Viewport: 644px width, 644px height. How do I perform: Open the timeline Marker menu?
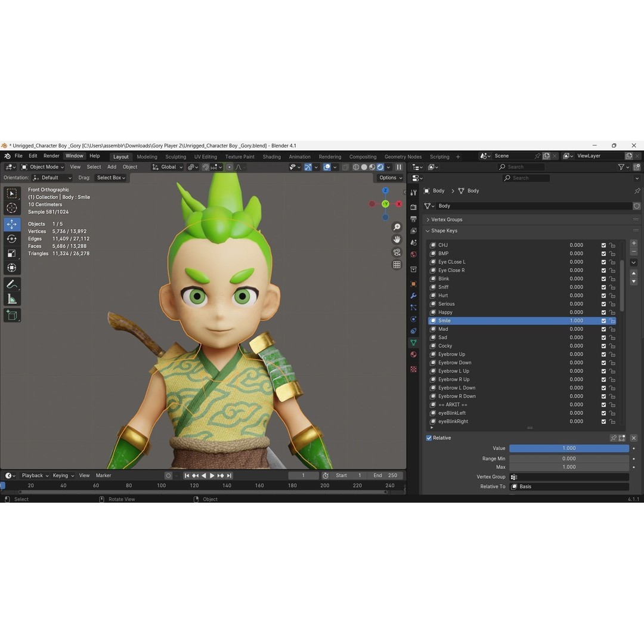click(x=104, y=476)
